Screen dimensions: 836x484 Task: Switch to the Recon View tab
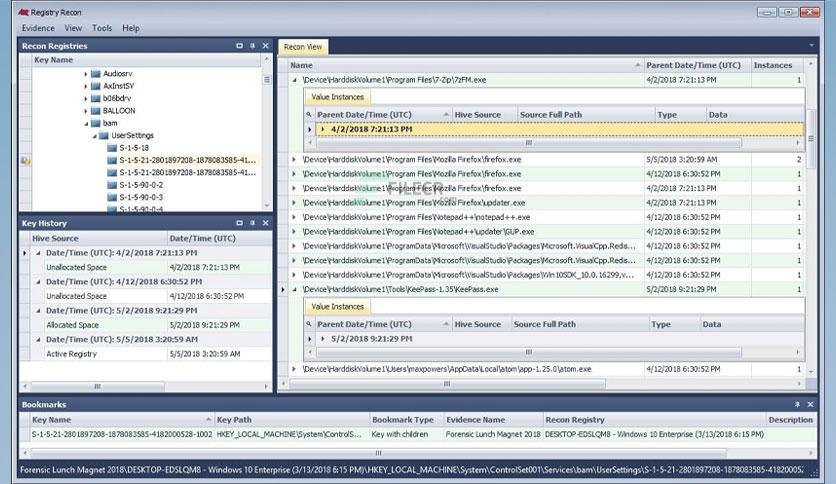click(303, 47)
